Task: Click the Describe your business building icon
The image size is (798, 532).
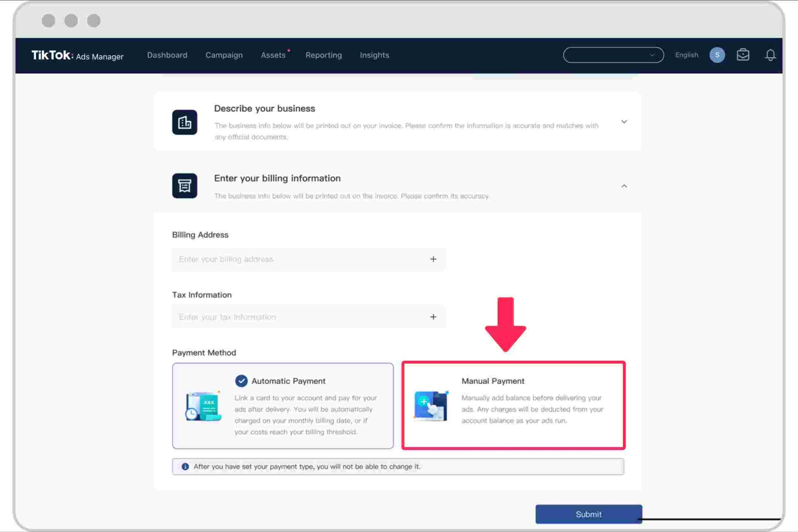Action: click(185, 122)
